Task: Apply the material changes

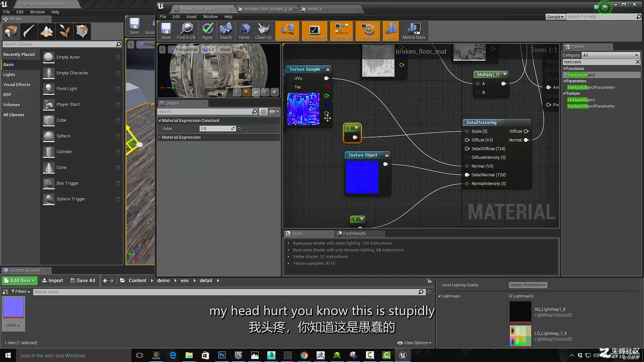Action: point(207,31)
